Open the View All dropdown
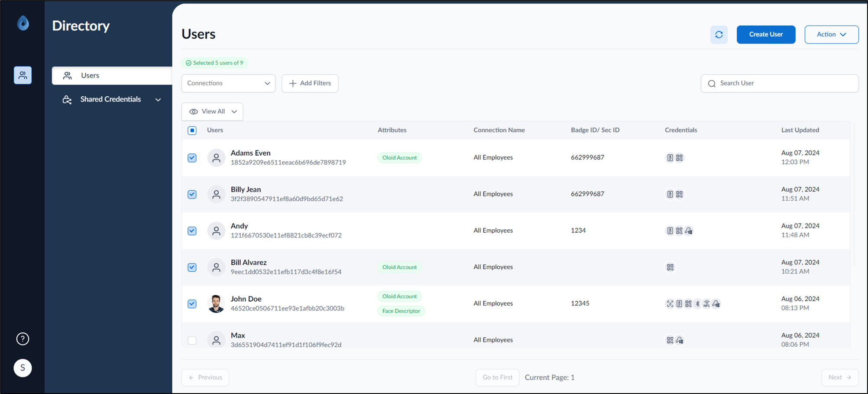The height and width of the screenshot is (394, 868). coord(212,111)
